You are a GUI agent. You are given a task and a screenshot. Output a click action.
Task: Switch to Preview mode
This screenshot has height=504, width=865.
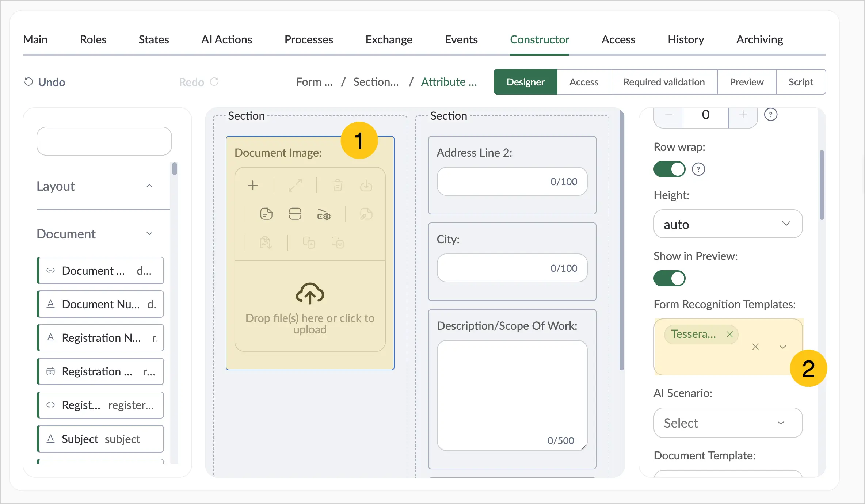click(746, 82)
